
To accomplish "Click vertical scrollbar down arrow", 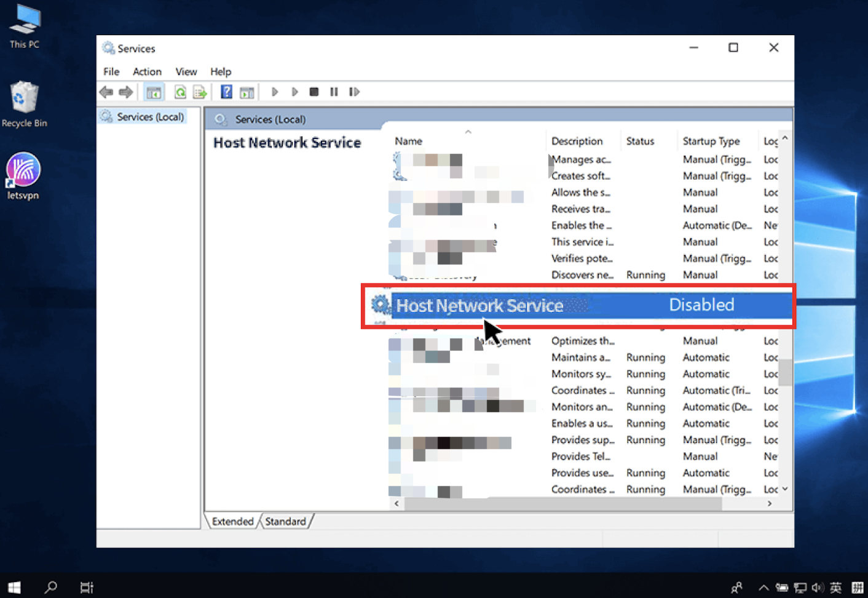I will pyautogui.click(x=785, y=489).
